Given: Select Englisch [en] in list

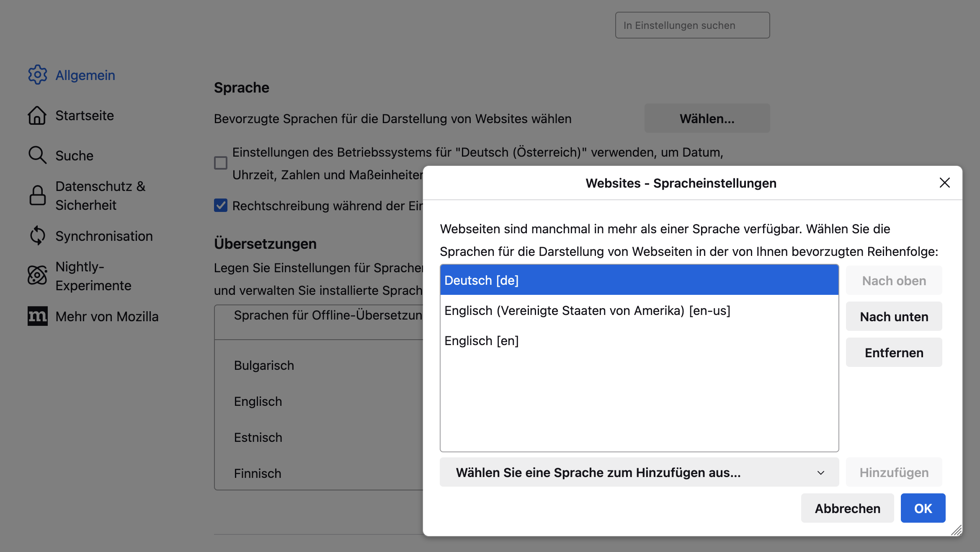Looking at the screenshot, I should click(482, 341).
